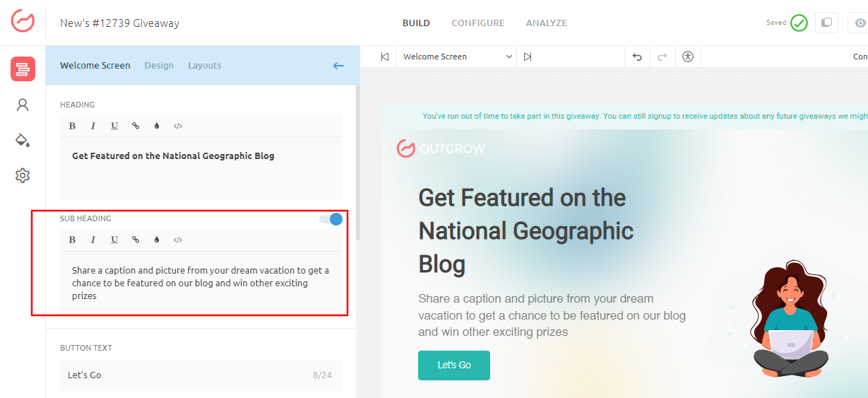
Task: Click the Sub Heading text input area
Action: pos(201,283)
